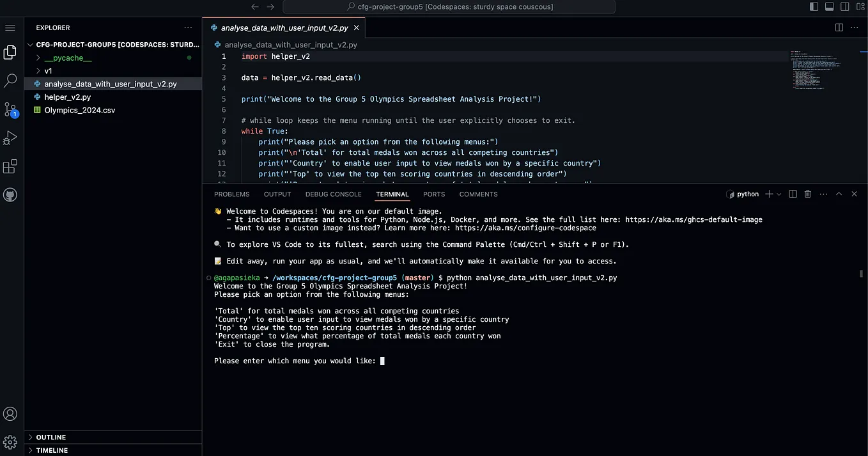Split the terminal
Viewport: 868px width, 456px height.
793,194
